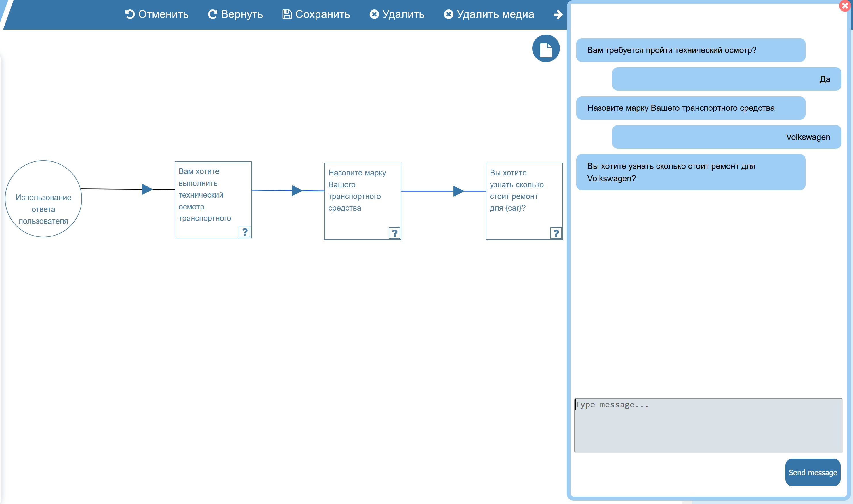This screenshot has width=853, height=504.
Task: Close the chat test panel
Action: (x=845, y=6)
